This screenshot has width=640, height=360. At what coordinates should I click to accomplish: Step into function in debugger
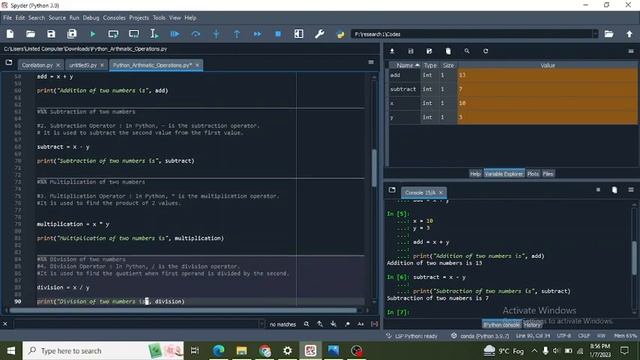[x=216, y=34]
